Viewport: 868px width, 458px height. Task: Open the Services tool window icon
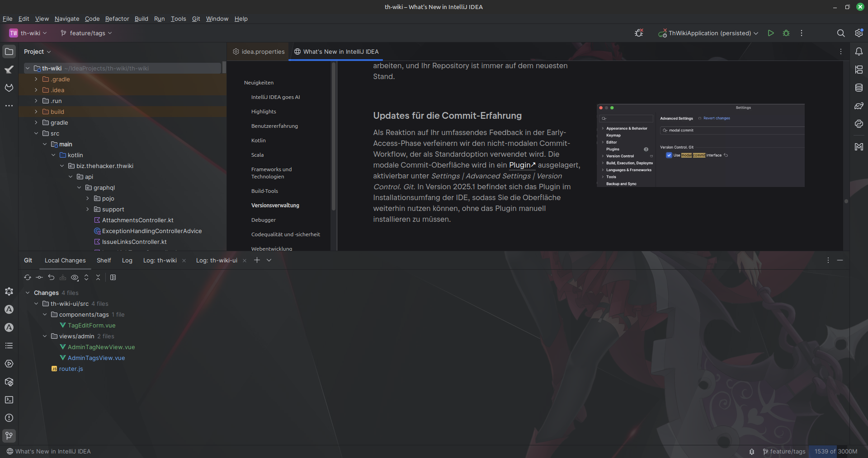pyautogui.click(x=9, y=364)
